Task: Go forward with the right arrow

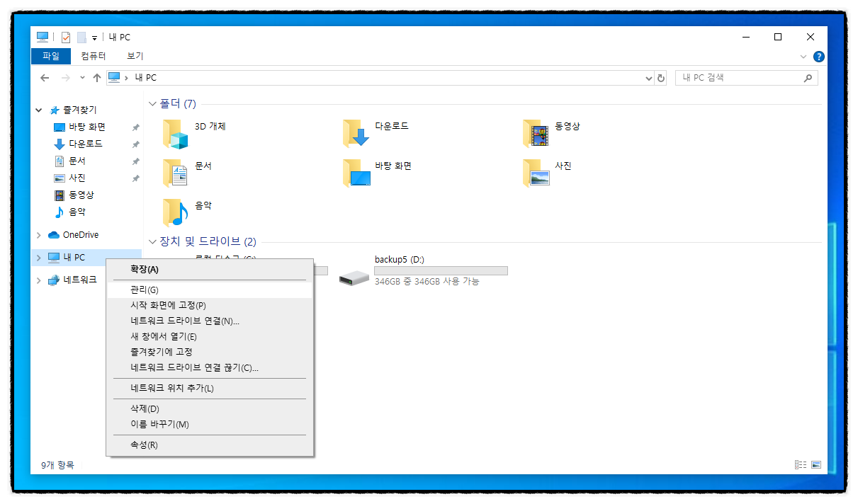Action: 65,78
